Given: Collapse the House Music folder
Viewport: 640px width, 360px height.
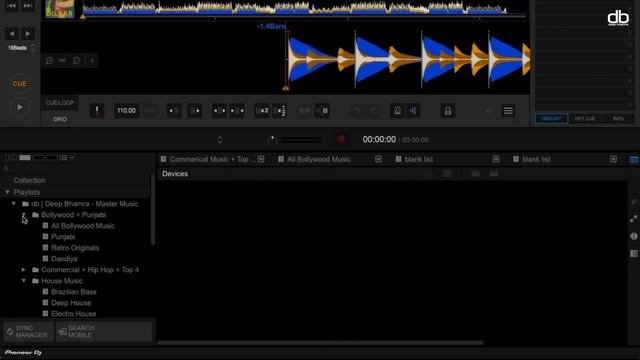Looking at the screenshot, I should click(x=24, y=281).
